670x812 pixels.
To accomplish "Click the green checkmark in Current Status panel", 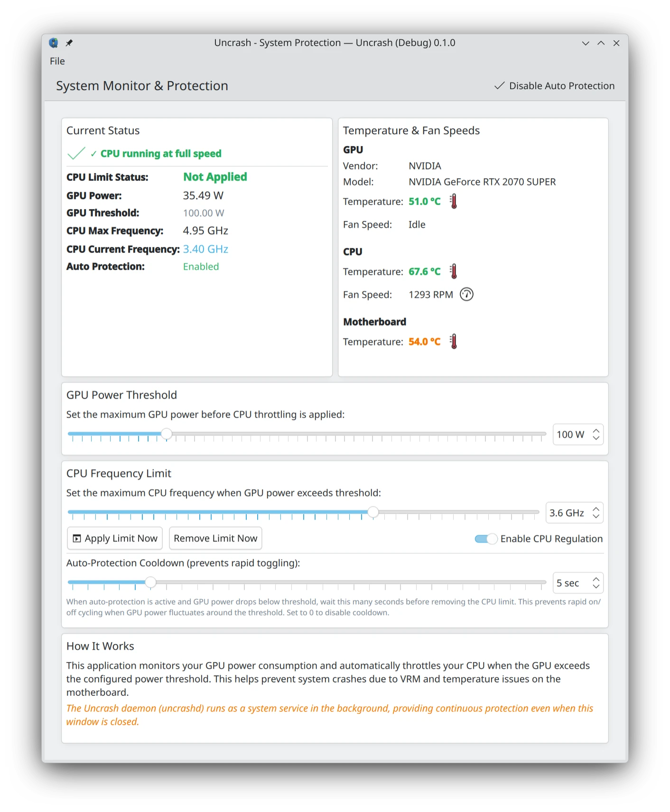I will coord(76,153).
